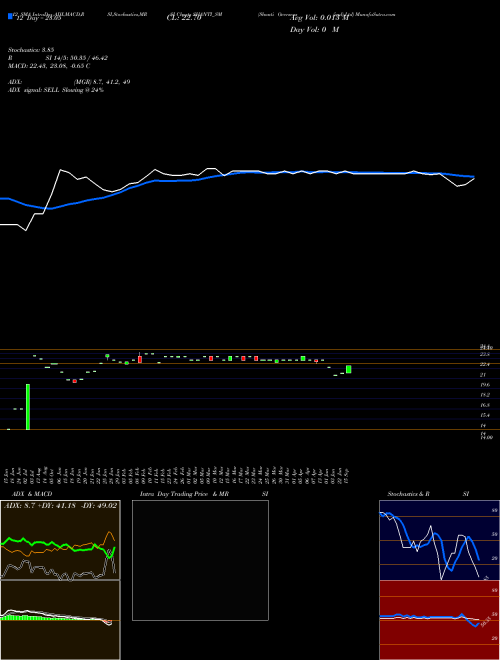Screen dimensions: 500x660
Task: Click the '(MGR) 8.7, 41.2, 49' ADX values
Action: (x=102, y=82)
